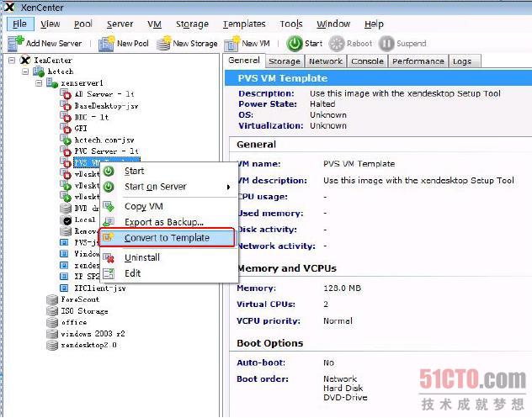This screenshot has width=532, height=418.
Task: Select the DDC - lt VM in tree
Action: tap(91, 117)
